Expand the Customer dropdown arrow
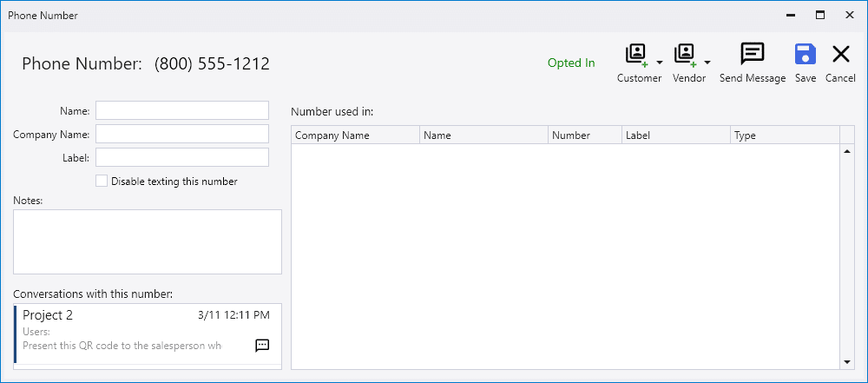 coord(660,63)
